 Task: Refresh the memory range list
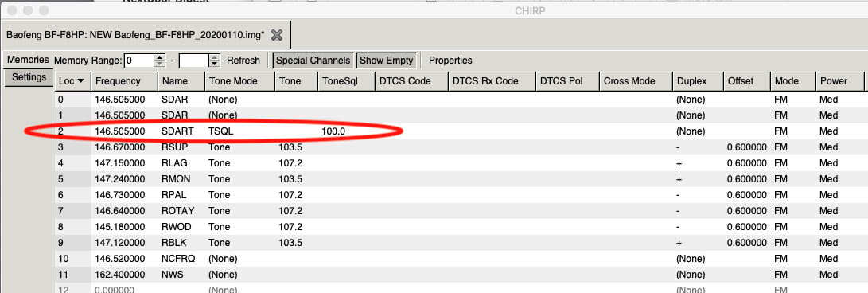(243, 61)
